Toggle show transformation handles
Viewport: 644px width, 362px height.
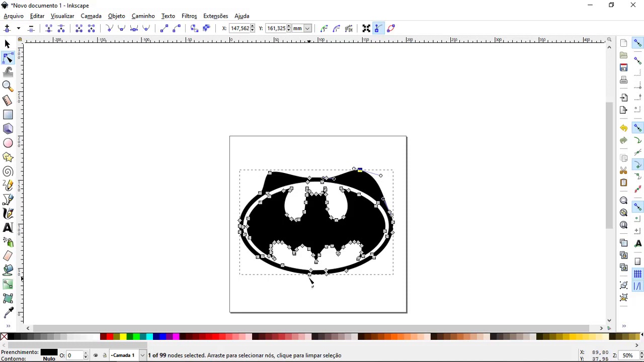pos(366,28)
